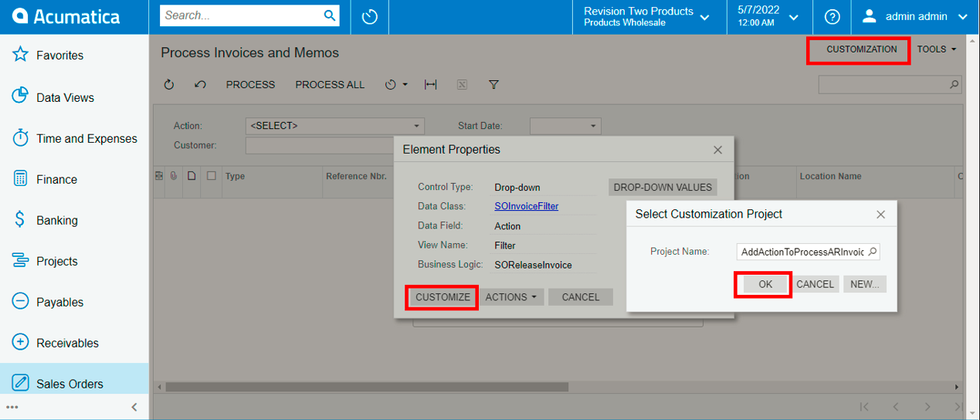Open the recent history clock icon
This screenshot has height=420, width=980.
pyautogui.click(x=369, y=16)
